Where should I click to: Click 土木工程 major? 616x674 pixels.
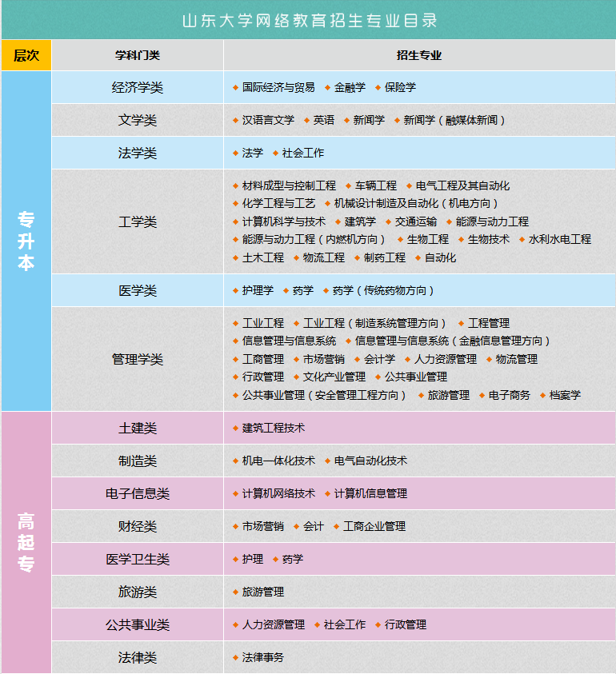click(263, 258)
